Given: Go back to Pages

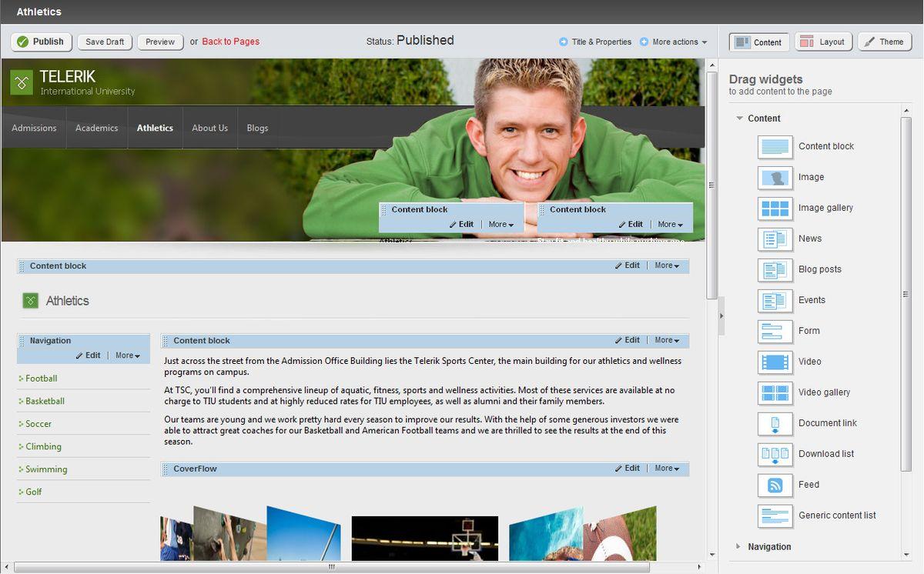Looking at the screenshot, I should pyautogui.click(x=231, y=42).
